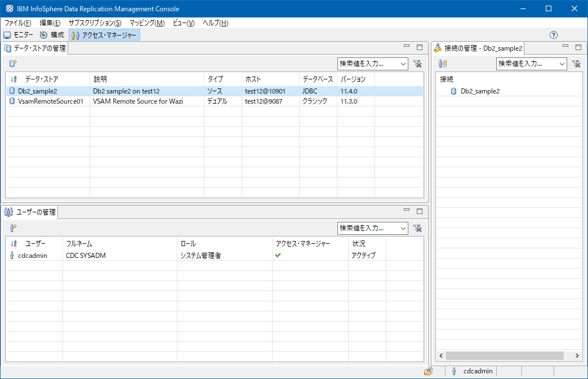Screen dimensions: 588x379
Task: Open the ビュー(V) menu
Action: pos(184,23)
